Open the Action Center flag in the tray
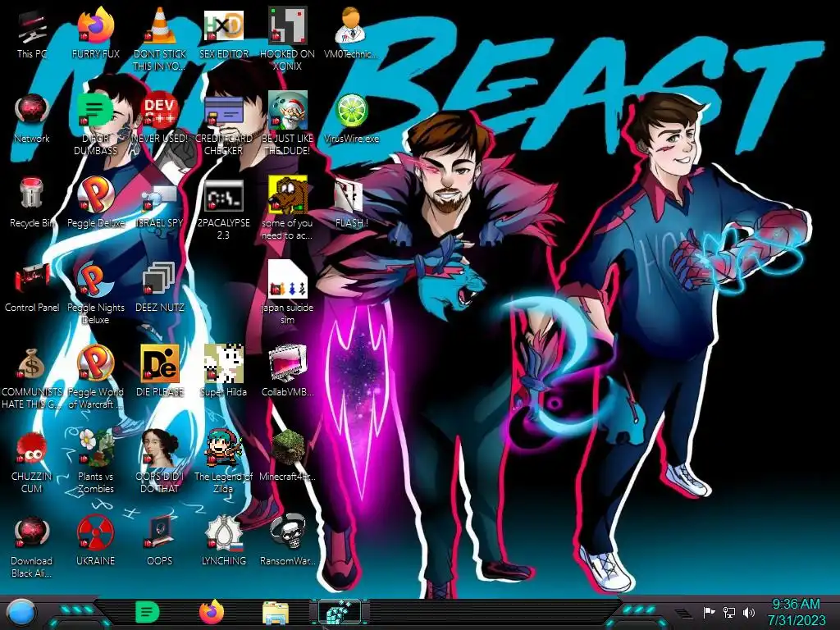The height and width of the screenshot is (630, 840). coord(709,612)
